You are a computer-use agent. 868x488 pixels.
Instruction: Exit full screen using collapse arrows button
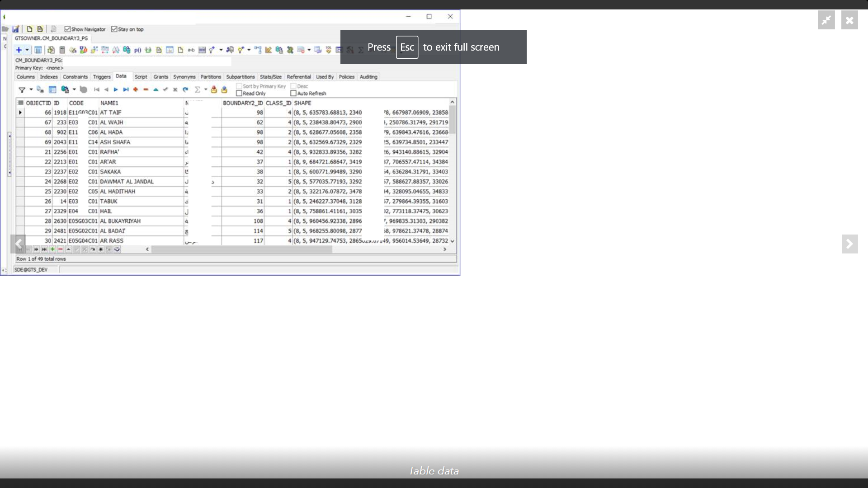pos(826,20)
